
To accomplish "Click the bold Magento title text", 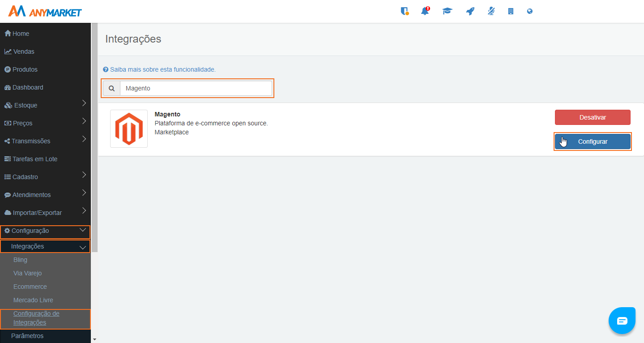I will pos(167,114).
